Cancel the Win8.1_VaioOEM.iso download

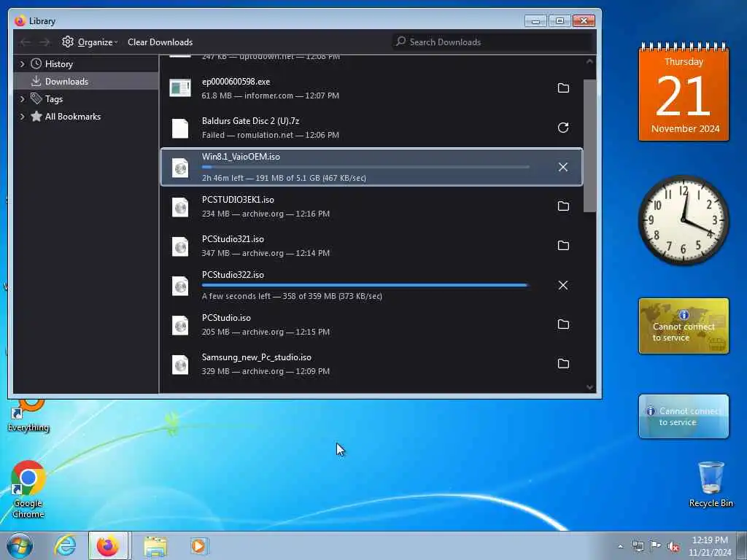(x=563, y=167)
